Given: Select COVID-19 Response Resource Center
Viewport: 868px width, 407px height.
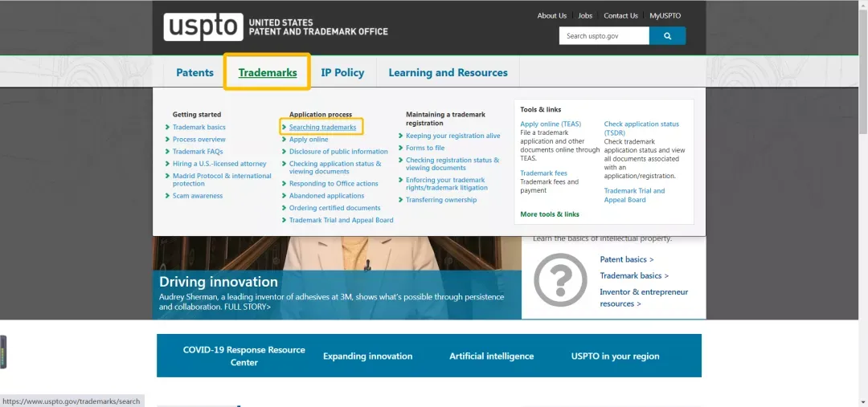Looking at the screenshot, I should click(244, 356).
